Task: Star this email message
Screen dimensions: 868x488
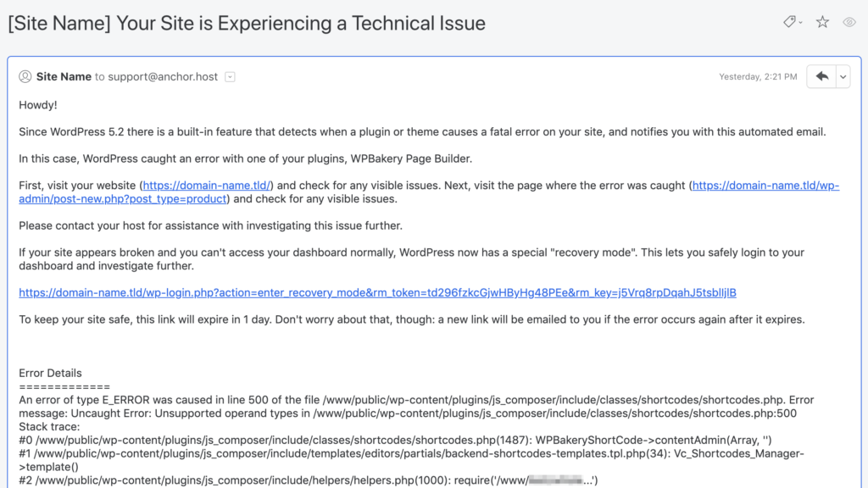Action: pyautogui.click(x=822, y=23)
